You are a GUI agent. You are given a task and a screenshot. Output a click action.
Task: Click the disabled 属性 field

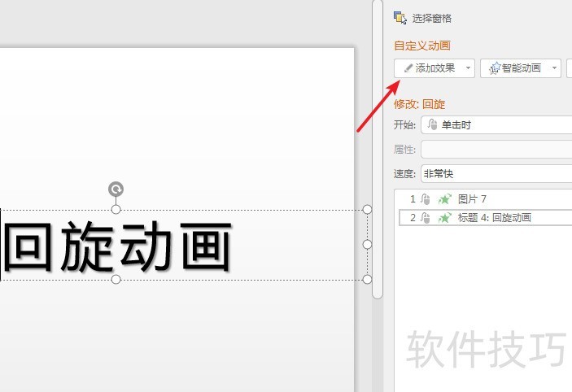pyautogui.click(x=496, y=150)
